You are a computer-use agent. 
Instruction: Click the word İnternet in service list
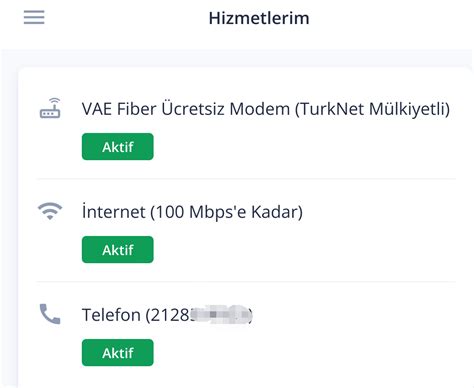point(114,211)
